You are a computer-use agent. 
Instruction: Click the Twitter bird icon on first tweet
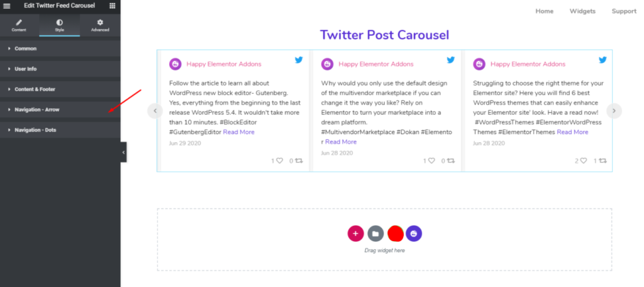tap(299, 60)
